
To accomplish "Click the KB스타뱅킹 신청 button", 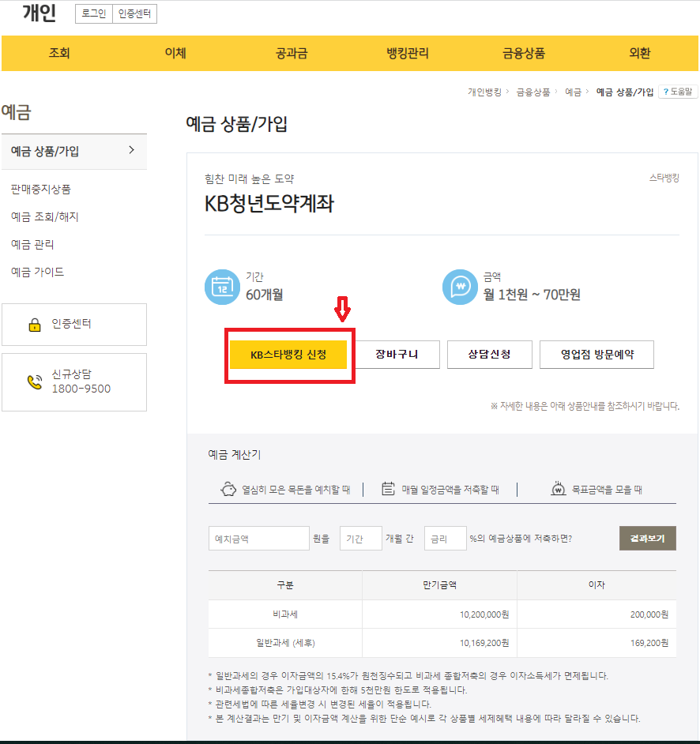I will click(289, 355).
